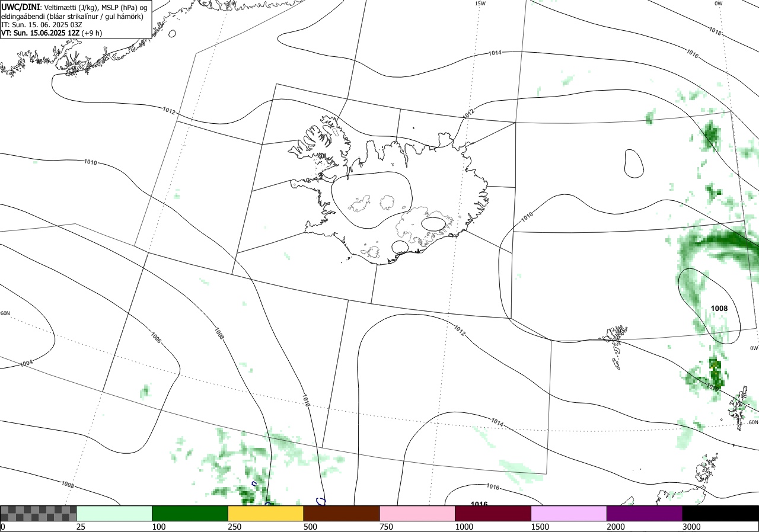Image resolution: width=759 pixels, height=532 pixels.
Task: Click the bold 1016 high-pressure label
Action: (x=479, y=504)
